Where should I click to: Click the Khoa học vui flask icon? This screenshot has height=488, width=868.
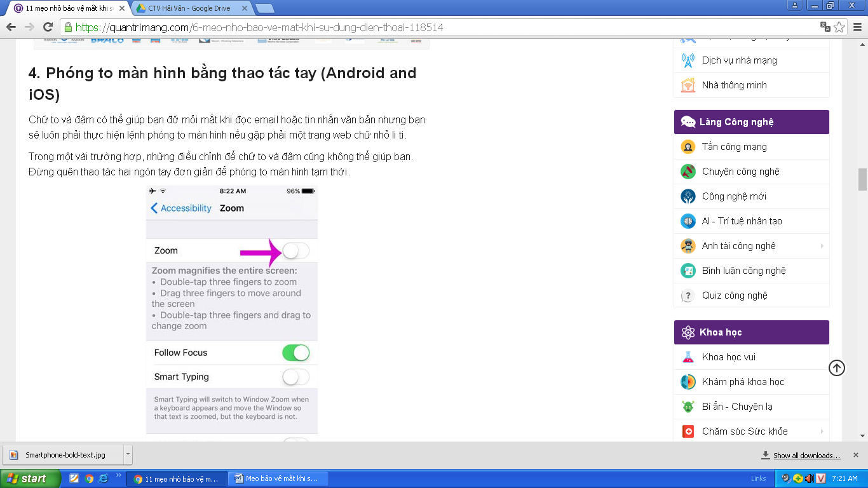coord(688,357)
